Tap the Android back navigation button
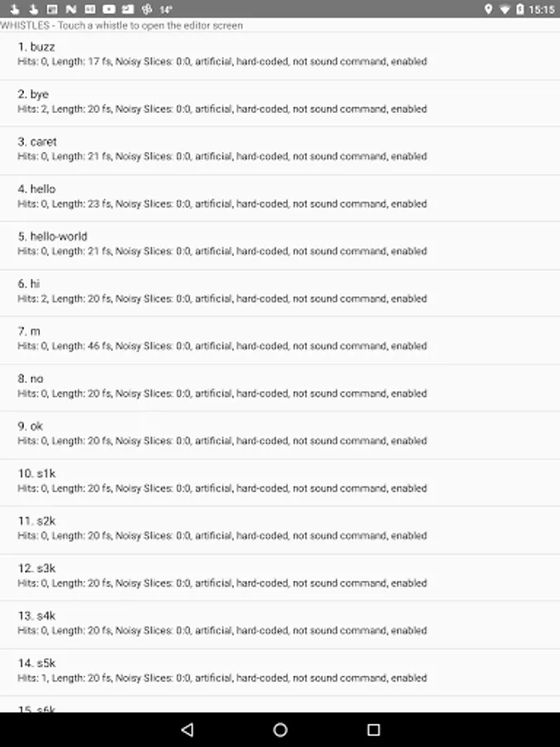560x747 pixels. (187, 730)
